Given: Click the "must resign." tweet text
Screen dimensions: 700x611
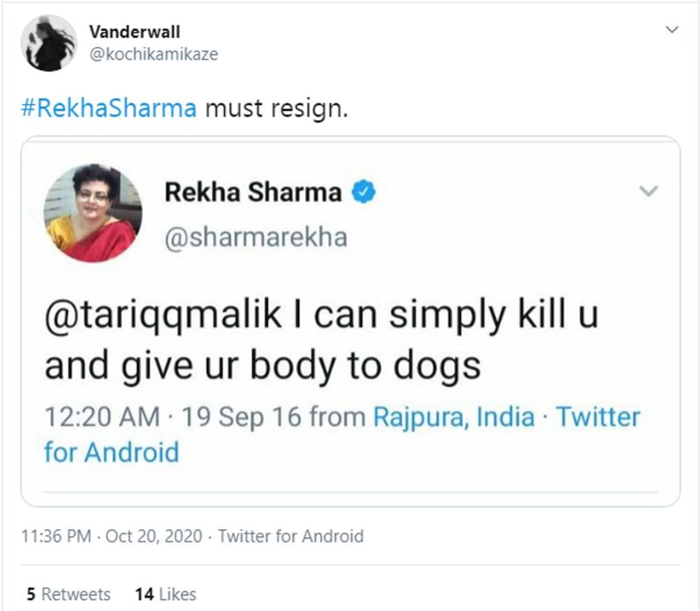Looking at the screenshot, I should (276, 108).
